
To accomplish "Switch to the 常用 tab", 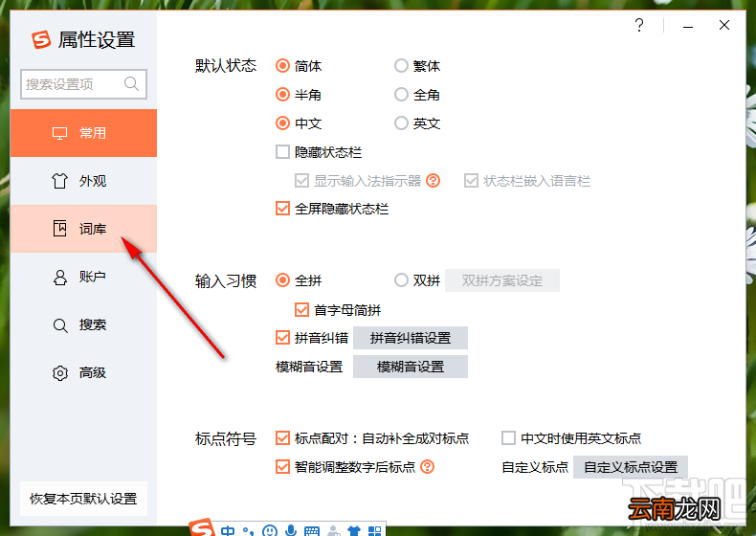I will pos(83,133).
